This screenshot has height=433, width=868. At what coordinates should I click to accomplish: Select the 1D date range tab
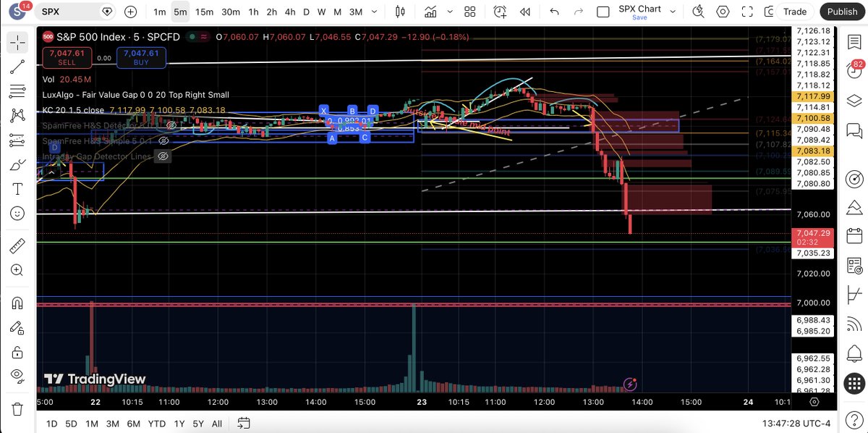[x=51, y=424]
